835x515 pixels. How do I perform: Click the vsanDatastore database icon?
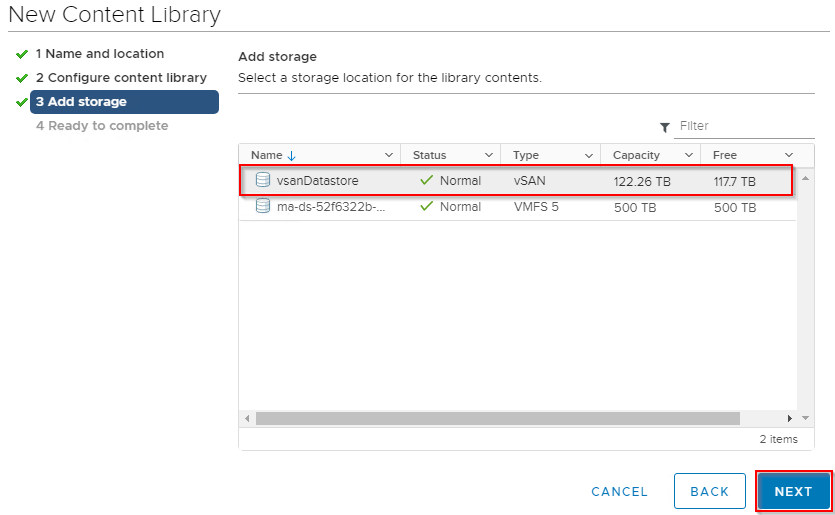click(263, 180)
